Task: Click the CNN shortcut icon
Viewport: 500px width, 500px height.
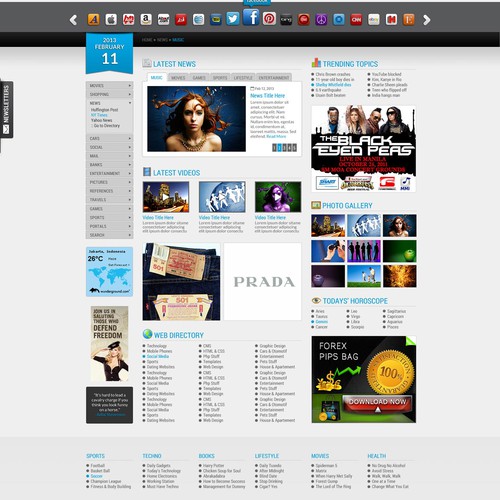Action: click(x=356, y=20)
